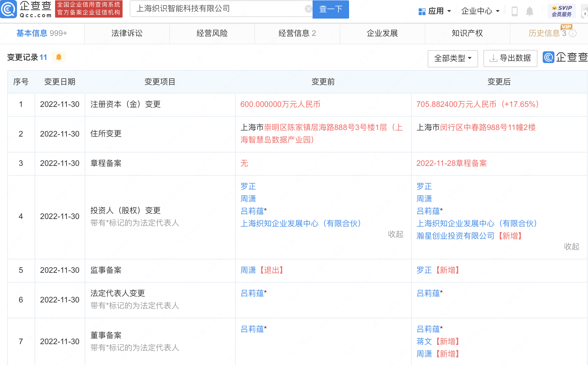Open 蒋文【新增】 link in 董事备案 row

pyautogui.click(x=439, y=342)
